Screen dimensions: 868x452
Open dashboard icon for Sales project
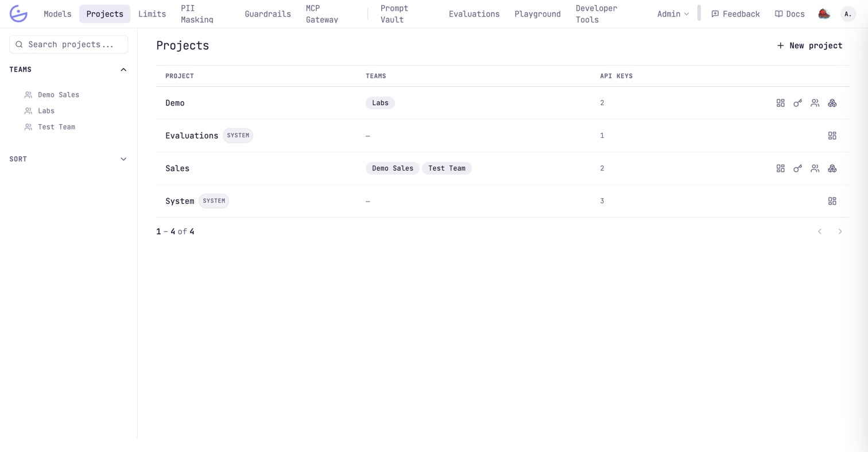pyautogui.click(x=780, y=169)
